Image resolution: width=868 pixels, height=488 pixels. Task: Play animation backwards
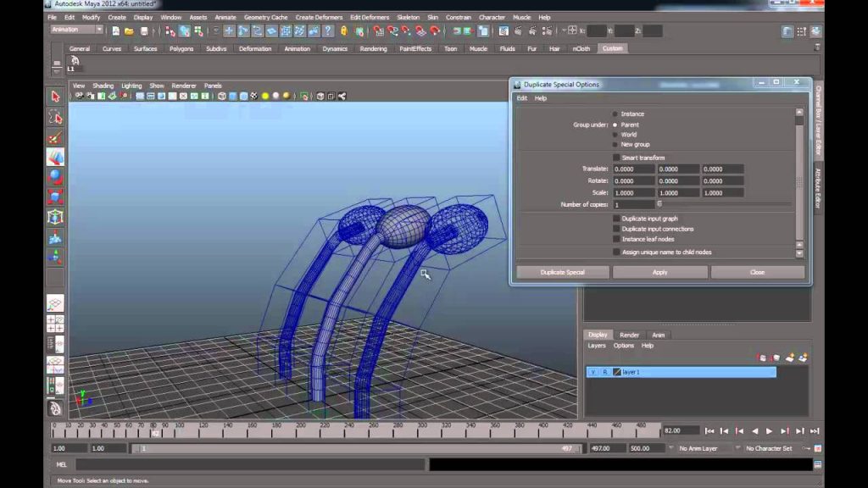pos(754,431)
